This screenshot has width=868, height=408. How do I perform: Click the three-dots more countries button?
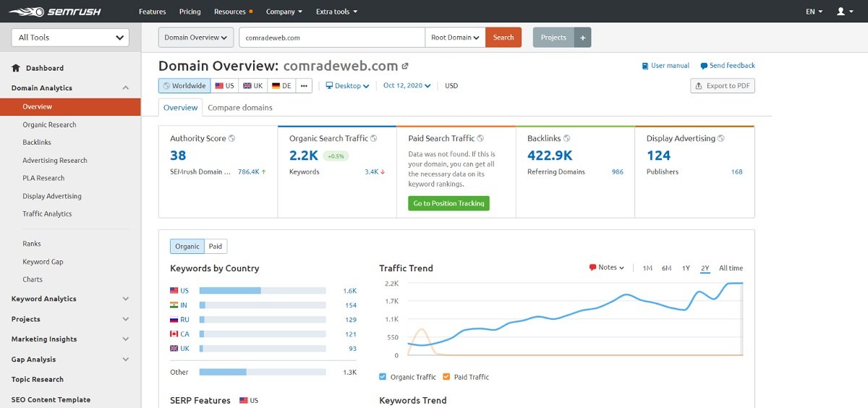(x=305, y=85)
